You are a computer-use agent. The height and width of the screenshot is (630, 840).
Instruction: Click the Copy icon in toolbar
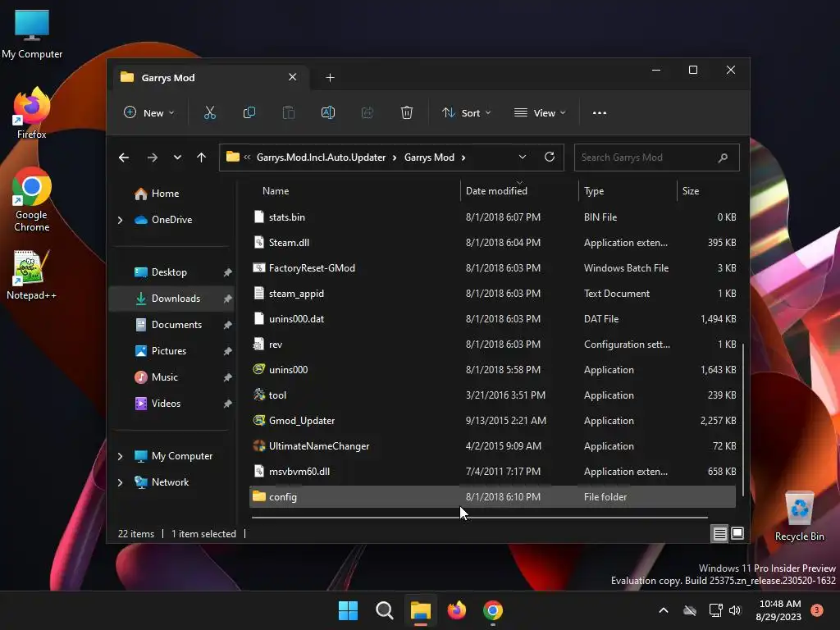(249, 113)
